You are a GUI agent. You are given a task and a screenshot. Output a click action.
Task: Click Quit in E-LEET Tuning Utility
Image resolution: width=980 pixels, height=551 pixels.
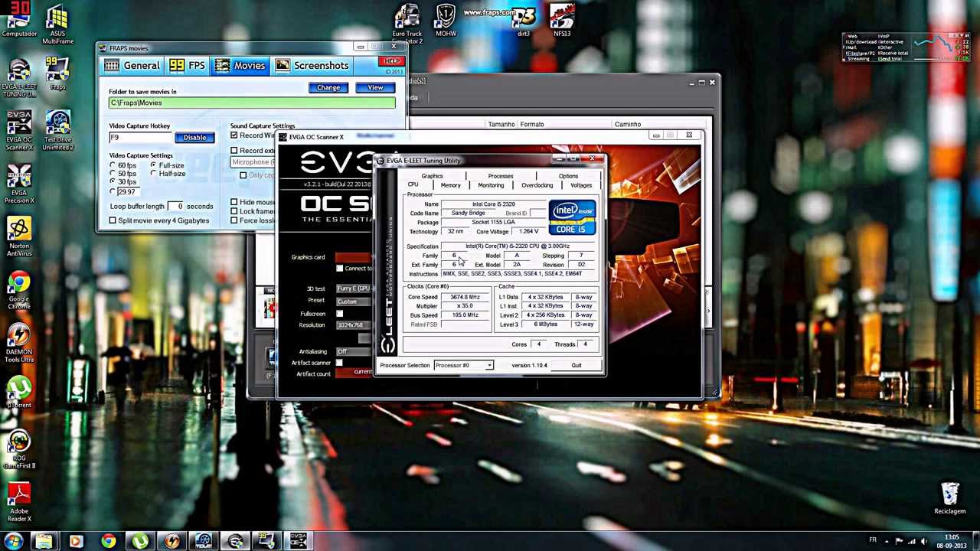tap(577, 365)
